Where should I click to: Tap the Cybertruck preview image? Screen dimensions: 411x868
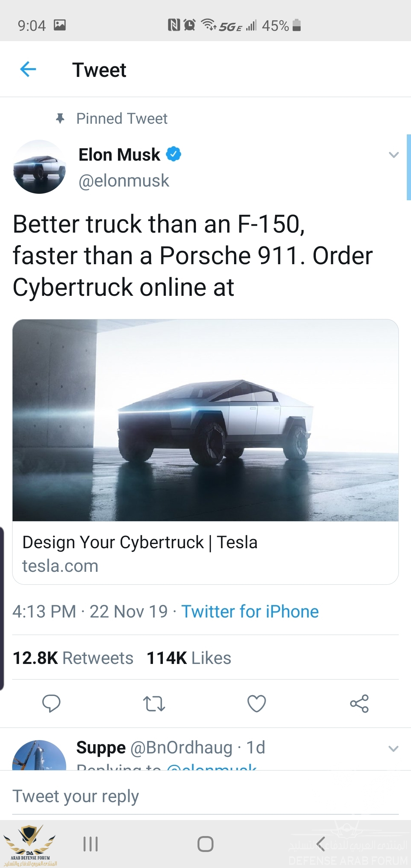(205, 420)
